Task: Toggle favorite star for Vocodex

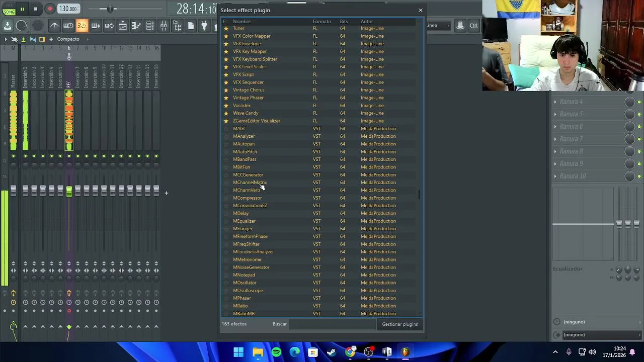Action: coord(226,106)
